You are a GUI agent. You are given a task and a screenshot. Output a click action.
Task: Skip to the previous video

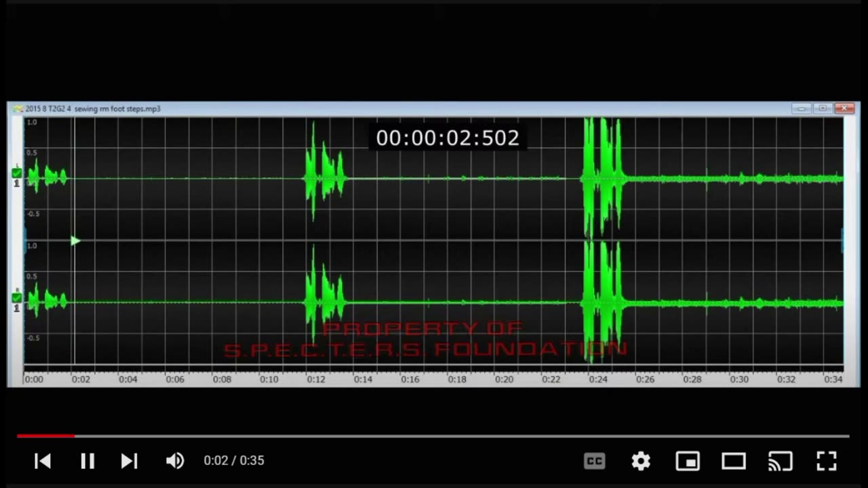[x=43, y=461]
